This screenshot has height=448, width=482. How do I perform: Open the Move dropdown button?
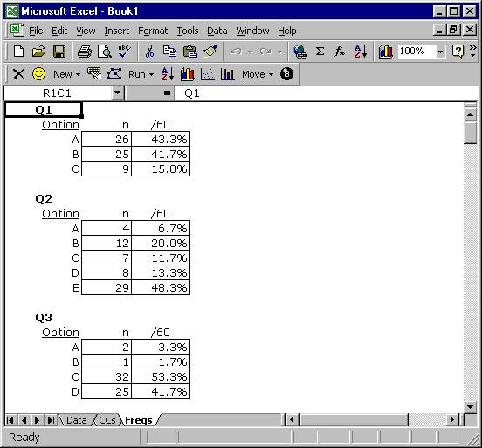click(258, 74)
